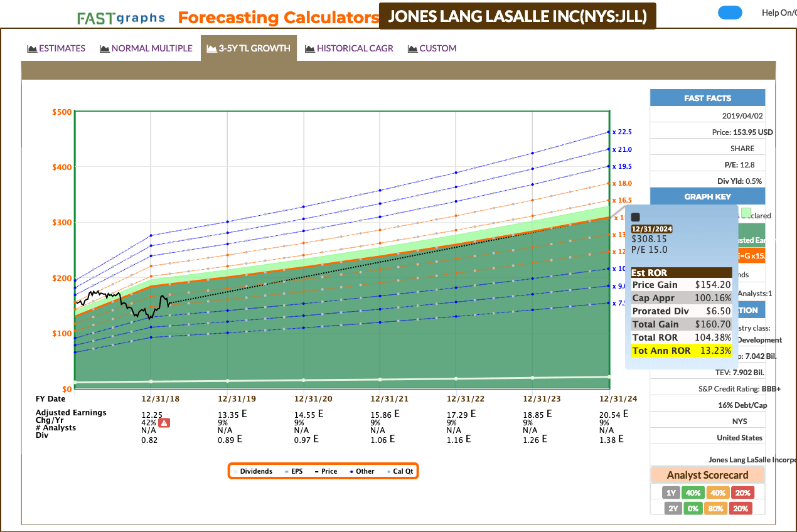Click the x 18.0 multiple line label
The image size is (797, 532).
623,183
